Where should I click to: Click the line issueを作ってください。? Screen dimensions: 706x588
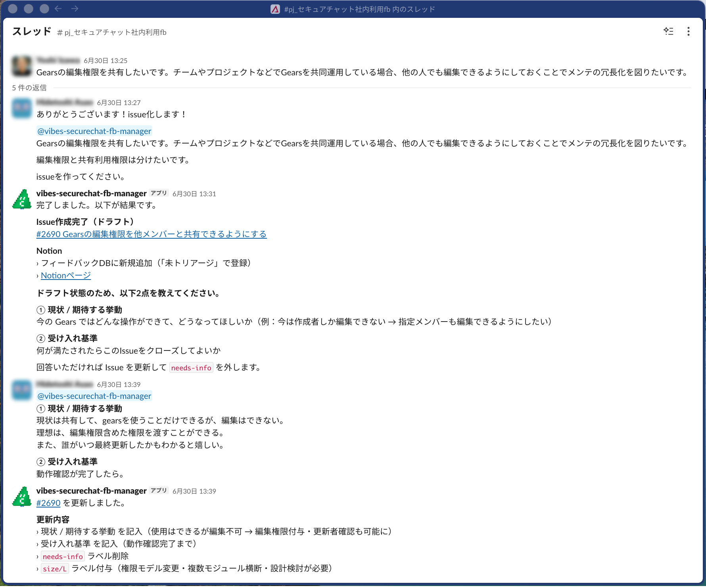tap(81, 177)
